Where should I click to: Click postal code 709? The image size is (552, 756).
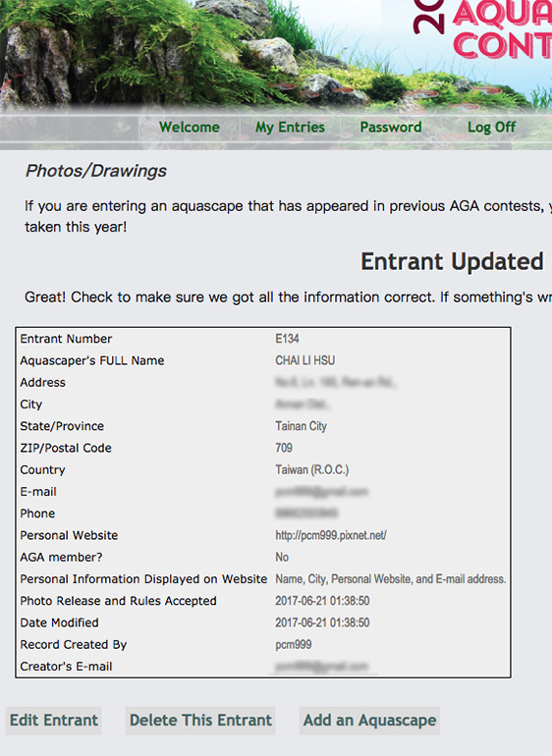[284, 448]
